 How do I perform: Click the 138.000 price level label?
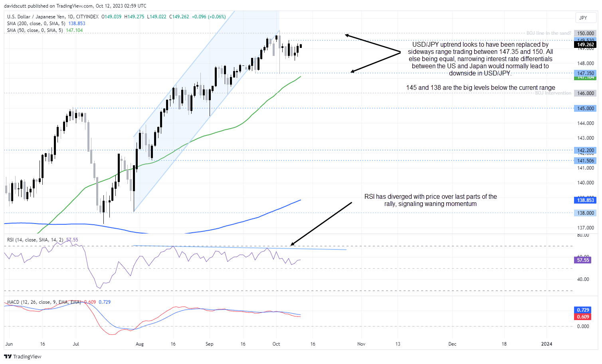(586, 213)
